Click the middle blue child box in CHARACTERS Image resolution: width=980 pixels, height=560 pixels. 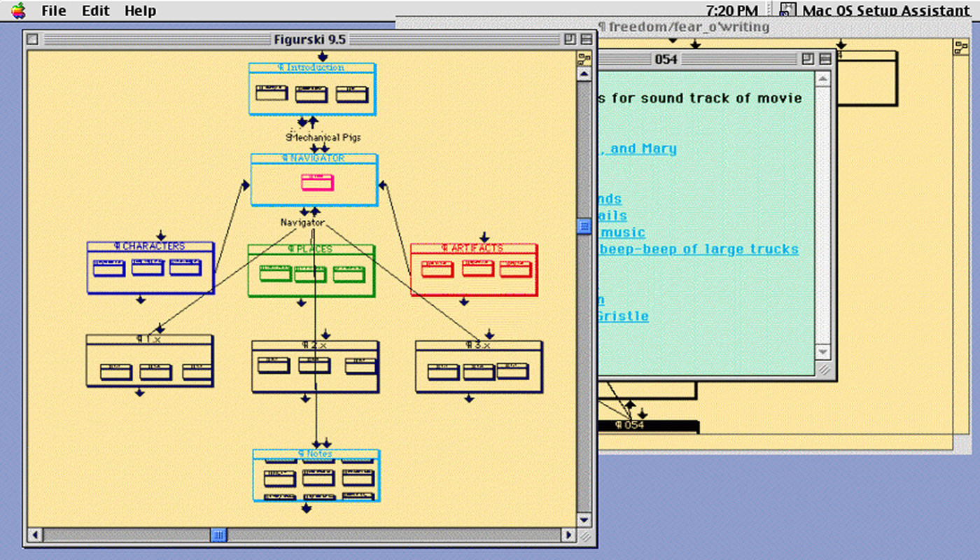click(148, 267)
